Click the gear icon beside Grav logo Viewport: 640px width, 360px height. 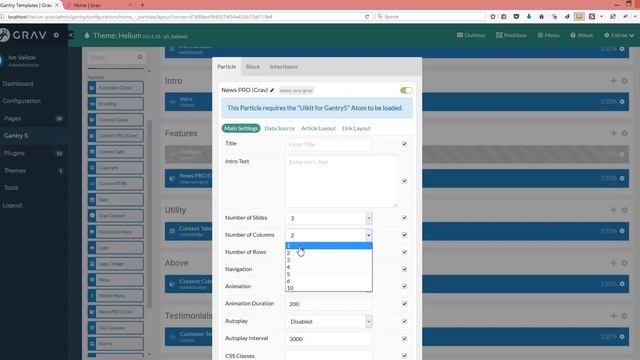pyautogui.click(x=56, y=36)
